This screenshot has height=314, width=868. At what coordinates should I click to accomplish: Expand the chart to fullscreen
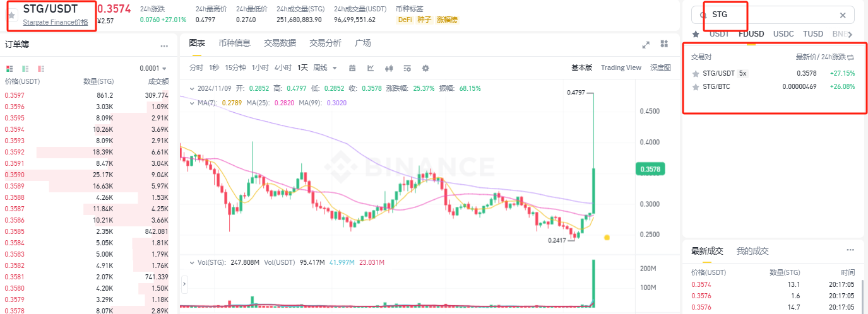click(x=646, y=44)
